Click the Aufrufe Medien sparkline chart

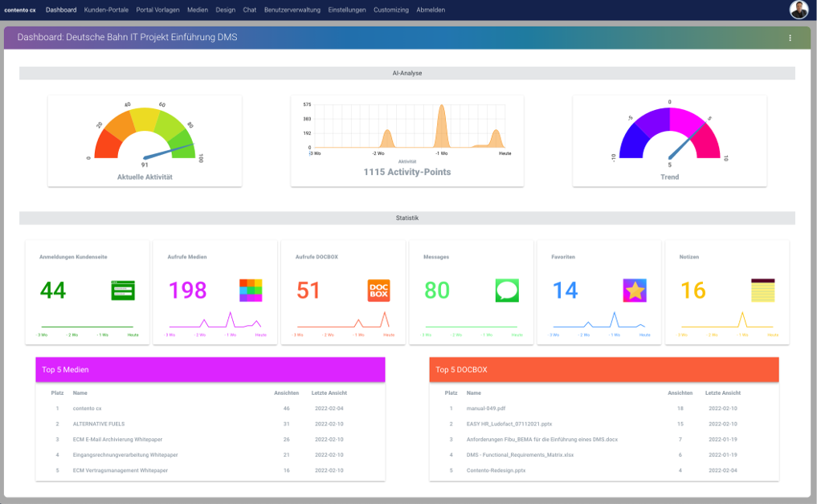(215, 323)
